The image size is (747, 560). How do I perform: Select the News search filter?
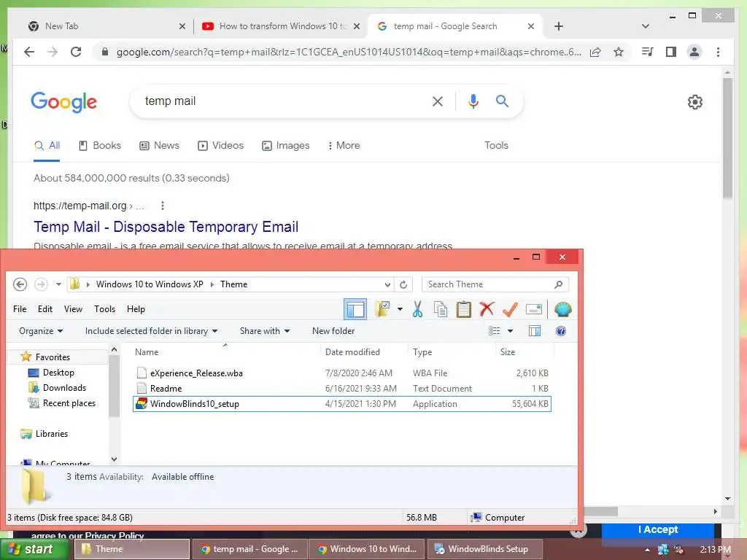[159, 146]
